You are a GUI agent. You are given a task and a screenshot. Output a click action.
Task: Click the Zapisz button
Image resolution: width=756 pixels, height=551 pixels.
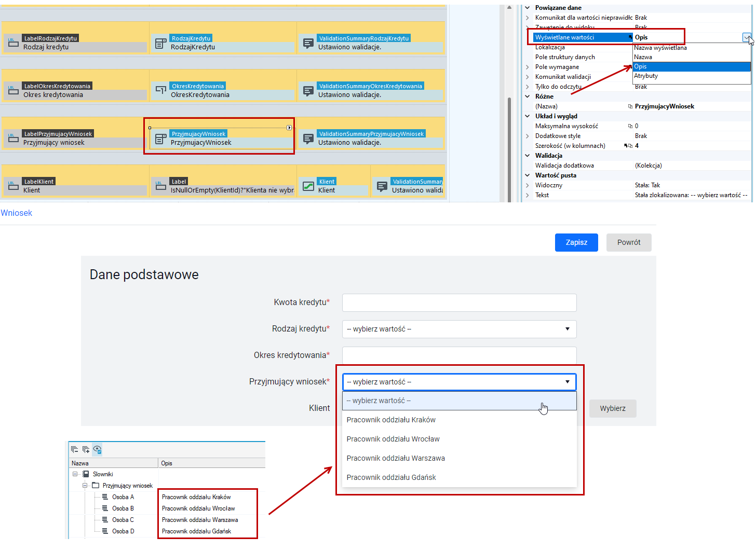tap(576, 242)
